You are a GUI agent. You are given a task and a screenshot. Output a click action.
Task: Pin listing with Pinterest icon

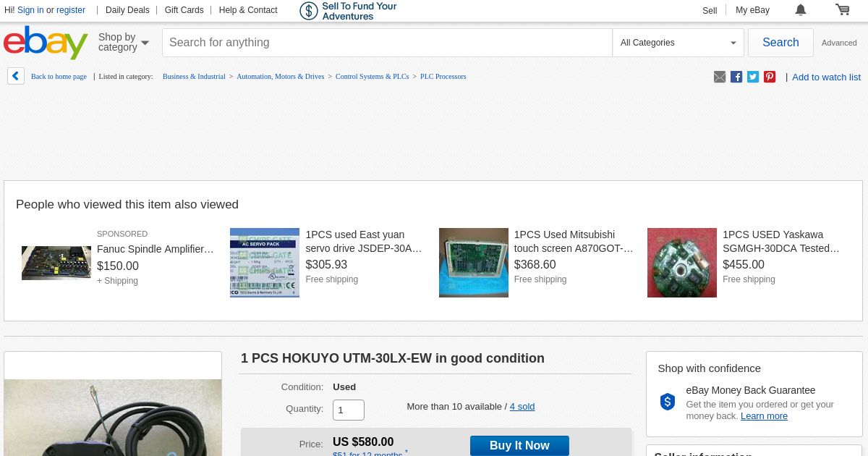coord(770,77)
